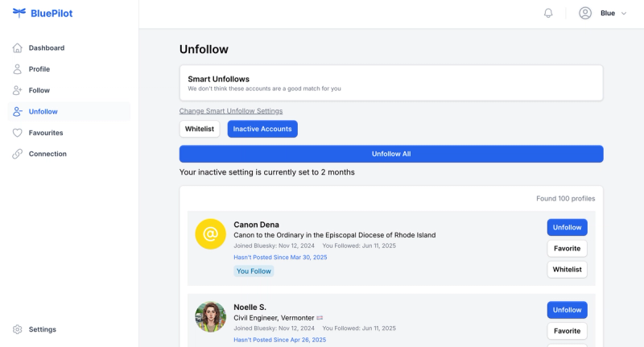Click the BluePilot dragonfly logo icon

click(19, 13)
